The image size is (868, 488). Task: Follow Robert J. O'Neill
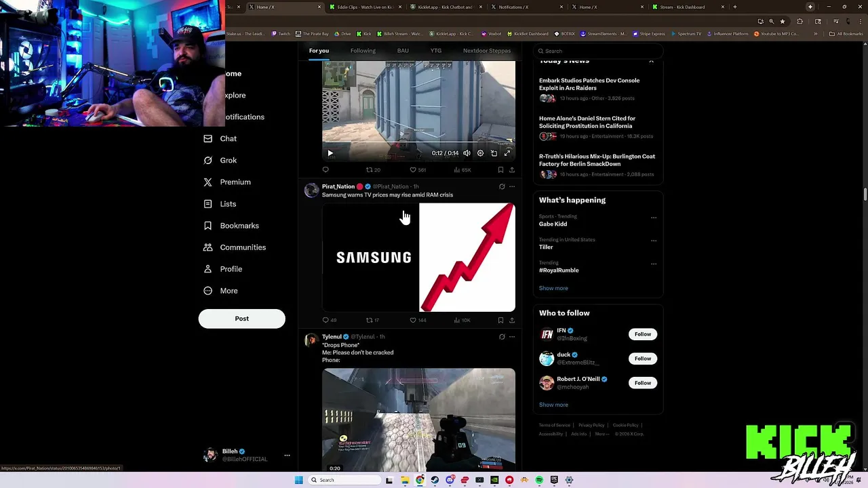pos(643,383)
